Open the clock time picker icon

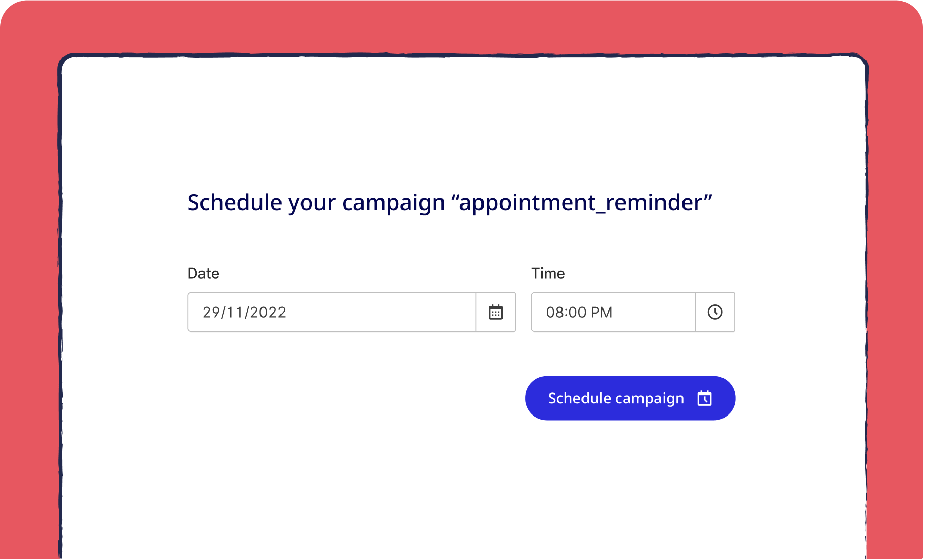pos(715,312)
